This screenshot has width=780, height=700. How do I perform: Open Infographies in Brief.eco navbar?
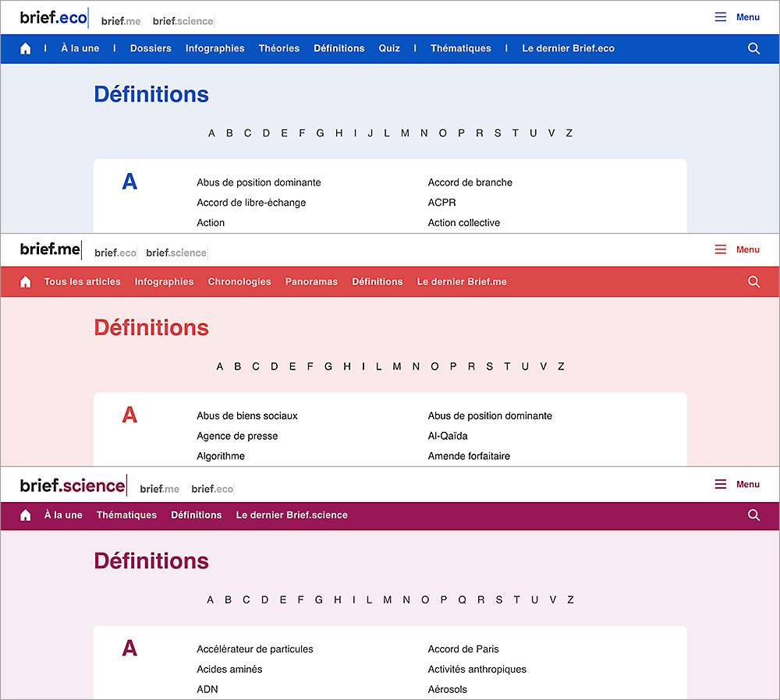(215, 48)
